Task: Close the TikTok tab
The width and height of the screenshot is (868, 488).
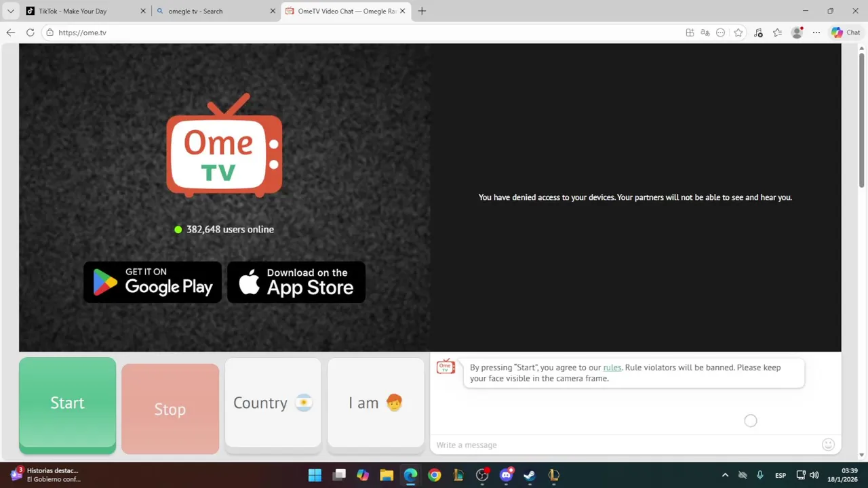Action: (x=143, y=11)
